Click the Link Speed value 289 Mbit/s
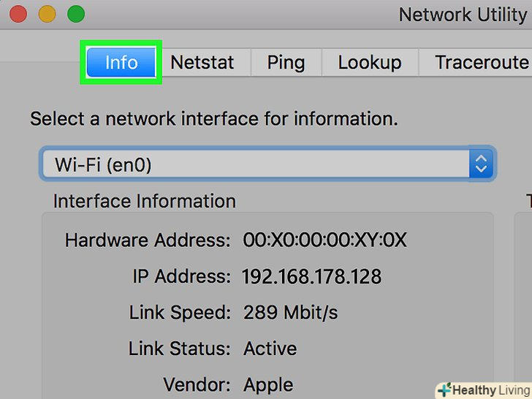 coord(291,313)
